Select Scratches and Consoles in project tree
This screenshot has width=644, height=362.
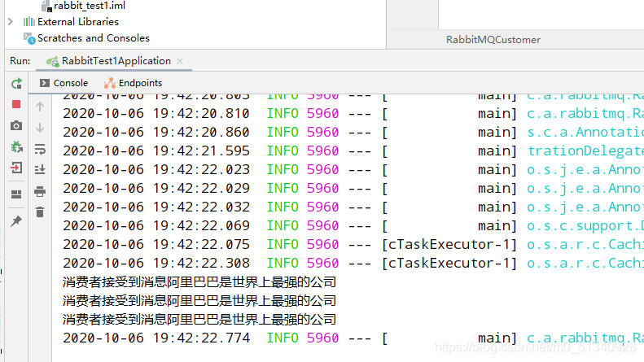coord(86,38)
